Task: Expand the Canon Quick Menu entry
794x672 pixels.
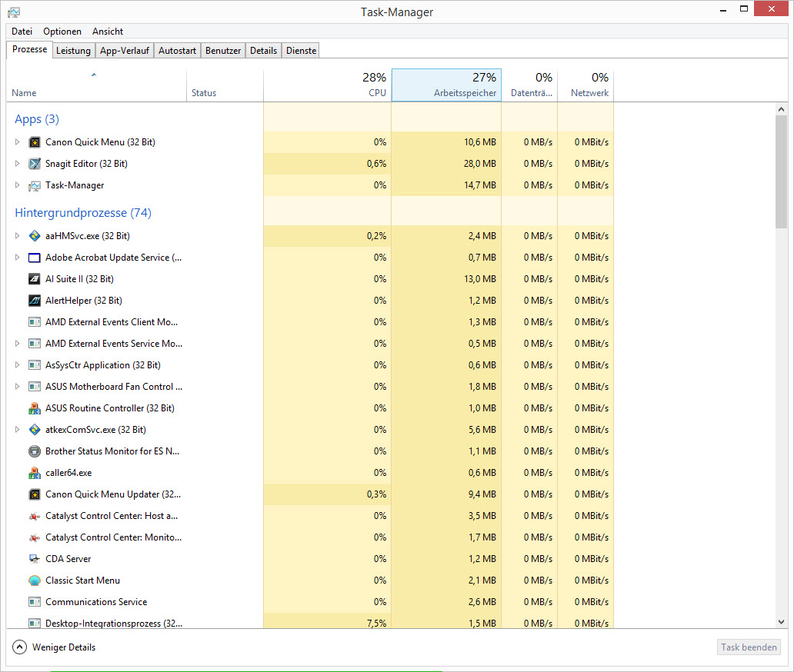Action: (17, 142)
